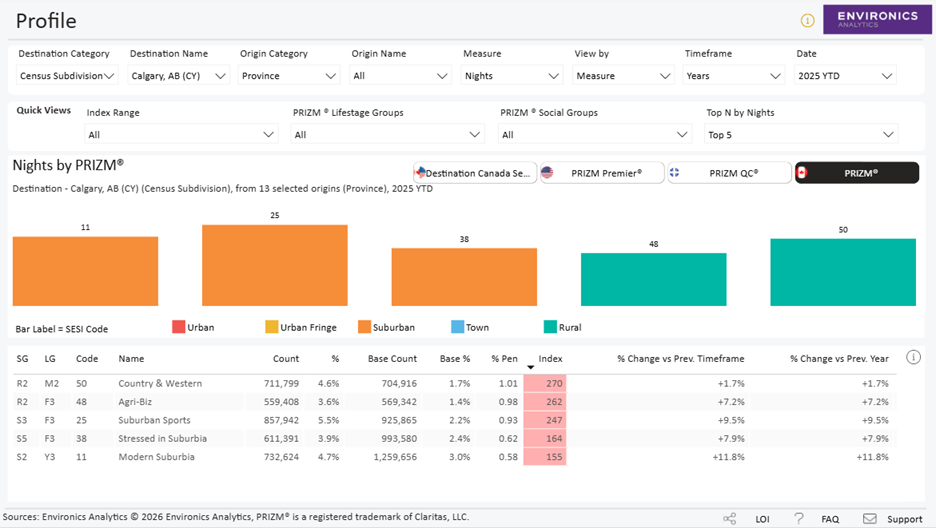The width and height of the screenshot is (936, 528).
Task: Click the Canadian flag icon on PRIZM tab
Action: (x=802, y=173)
